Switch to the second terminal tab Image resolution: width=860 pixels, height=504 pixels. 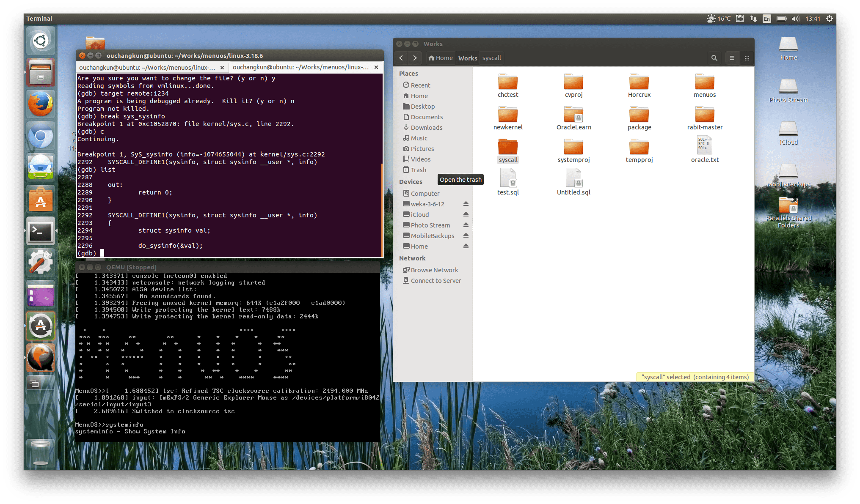[x=300, y=67]
